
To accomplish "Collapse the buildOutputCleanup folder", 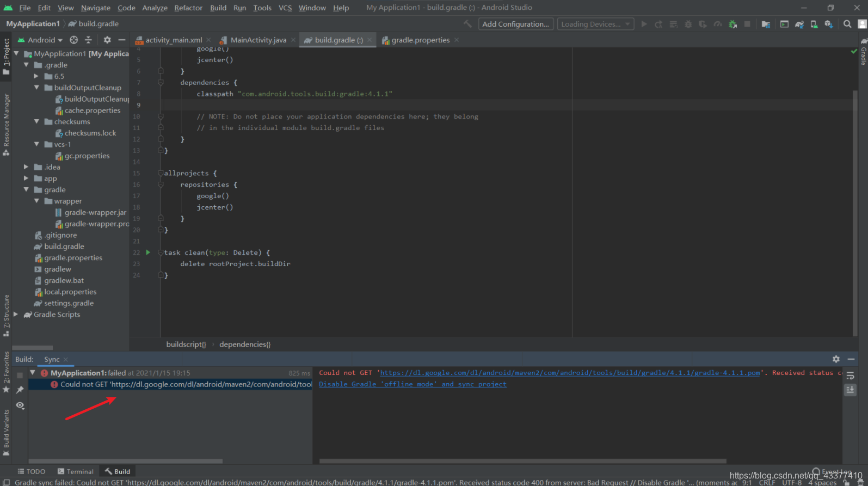I will [36, 88].
